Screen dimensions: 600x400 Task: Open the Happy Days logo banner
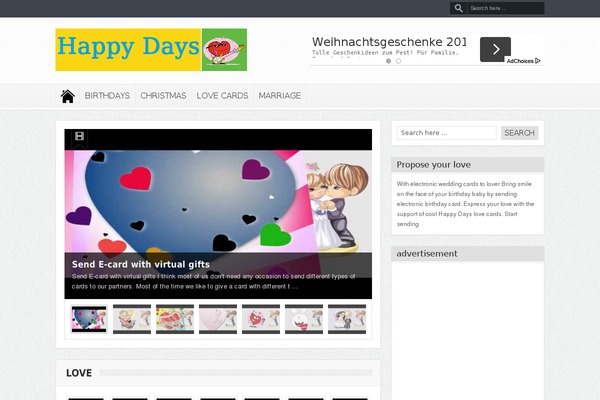coord(151,50)
